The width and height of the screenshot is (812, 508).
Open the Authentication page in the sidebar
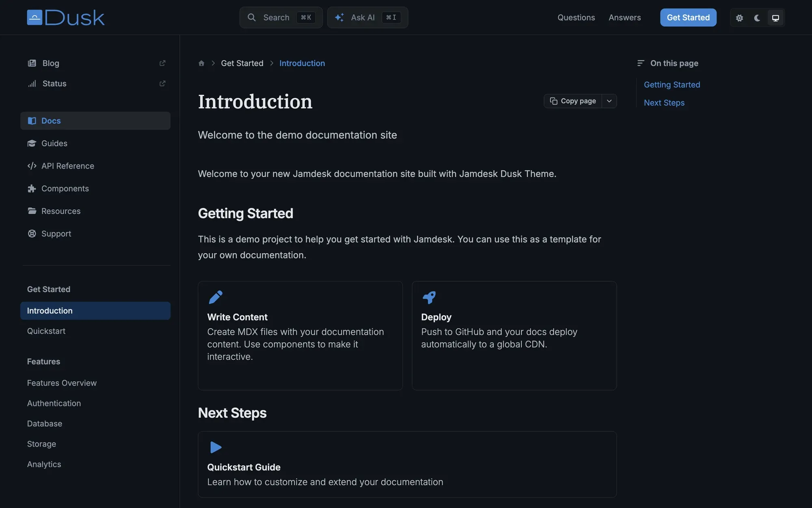[95, 403]
